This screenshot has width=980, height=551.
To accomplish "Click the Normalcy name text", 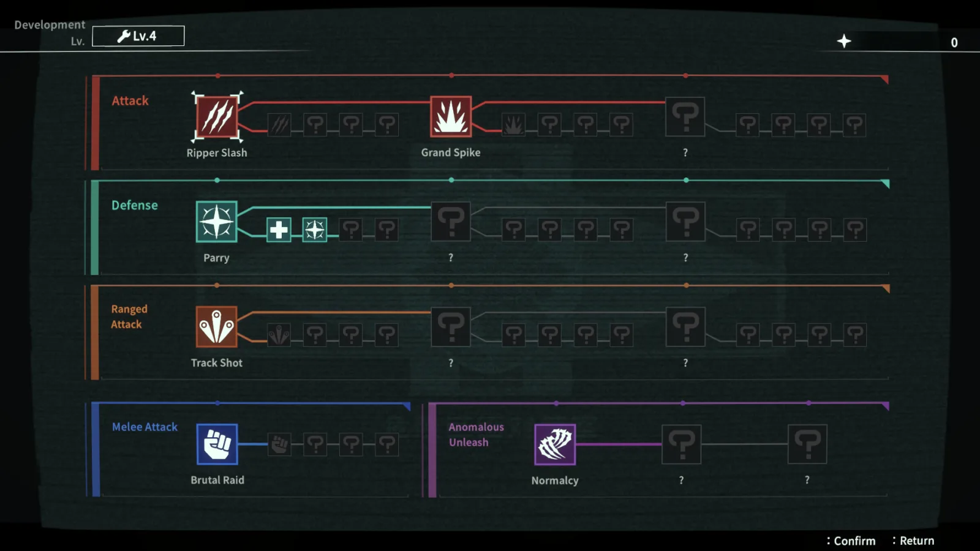I will pyautogui.click(x=555, y=481).
